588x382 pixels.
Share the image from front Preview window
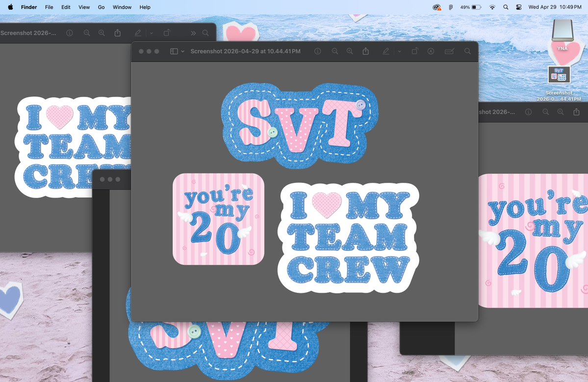(366, 51)
